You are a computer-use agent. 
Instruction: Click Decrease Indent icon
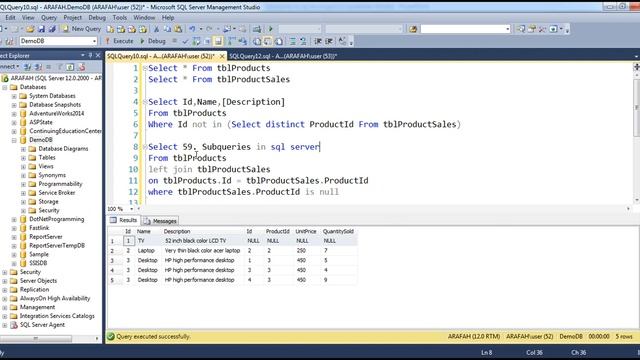click(x=318, y=41)
